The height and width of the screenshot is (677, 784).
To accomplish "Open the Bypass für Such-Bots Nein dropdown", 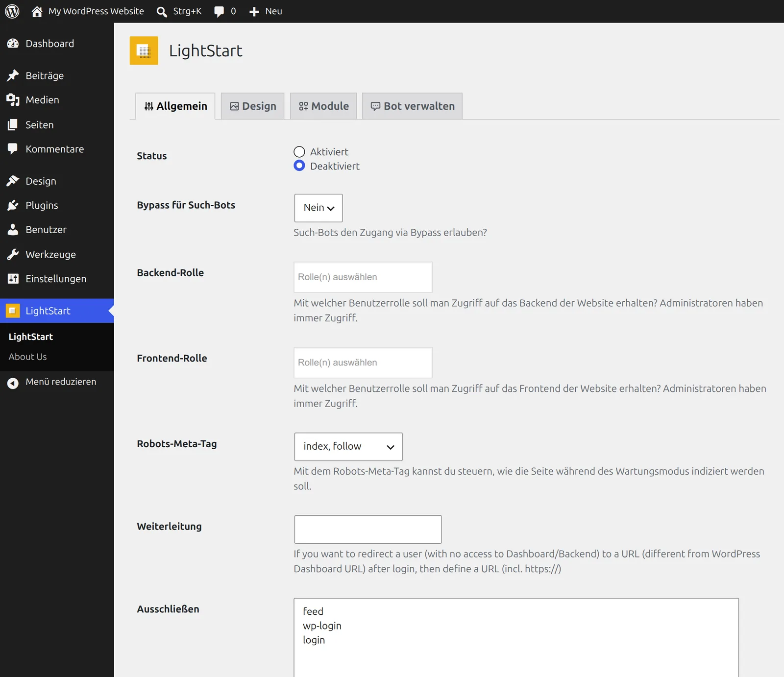I will [318, 208].
